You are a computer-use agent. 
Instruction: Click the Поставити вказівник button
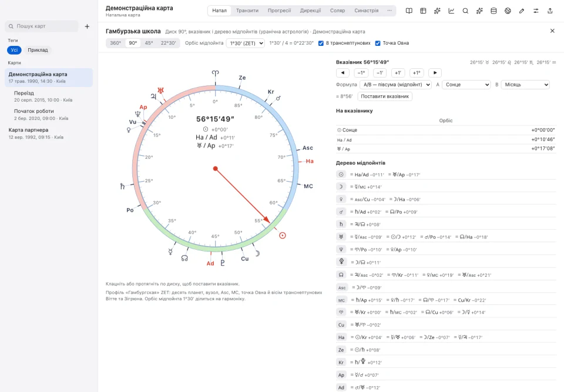(385, 96)
